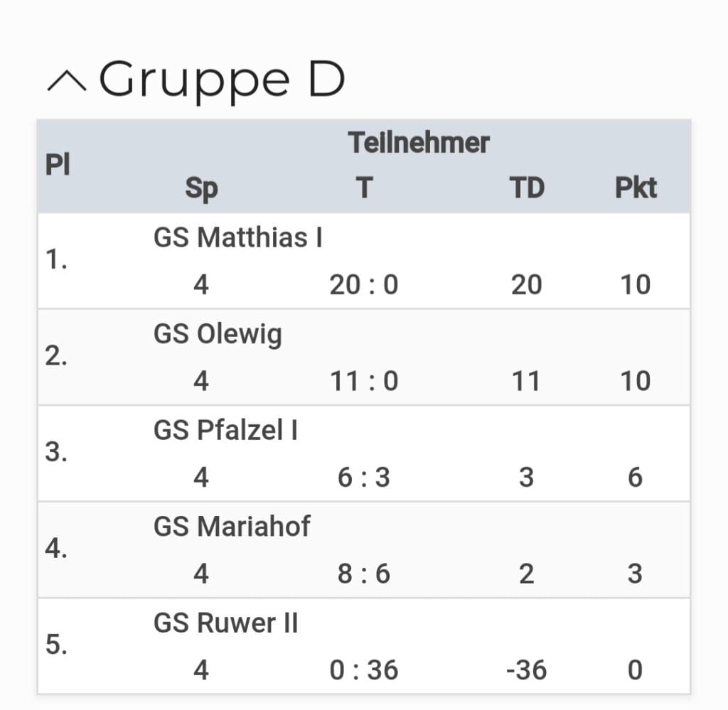Screen dimensions: 728x710
Task: Click the T goals column header
Action: pos(365,188)
